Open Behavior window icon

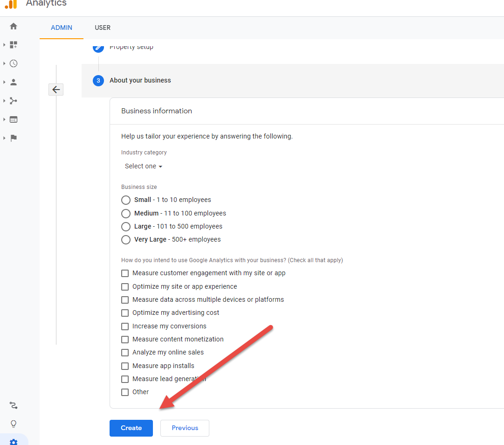(x=14, y=119)
